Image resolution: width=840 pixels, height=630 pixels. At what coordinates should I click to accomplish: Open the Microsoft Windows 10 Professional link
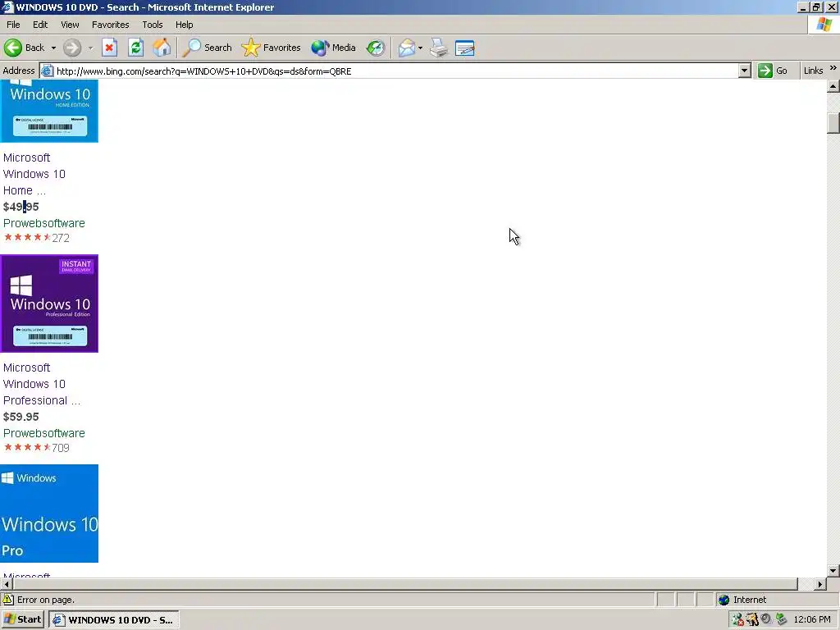42,384
